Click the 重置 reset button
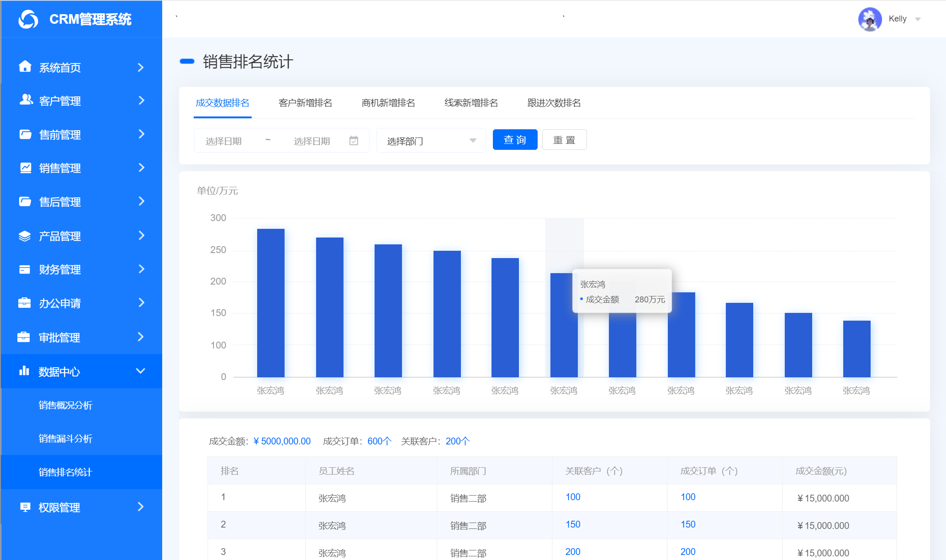The width and height of the screenshot is (946, 560). coord(564,140)
